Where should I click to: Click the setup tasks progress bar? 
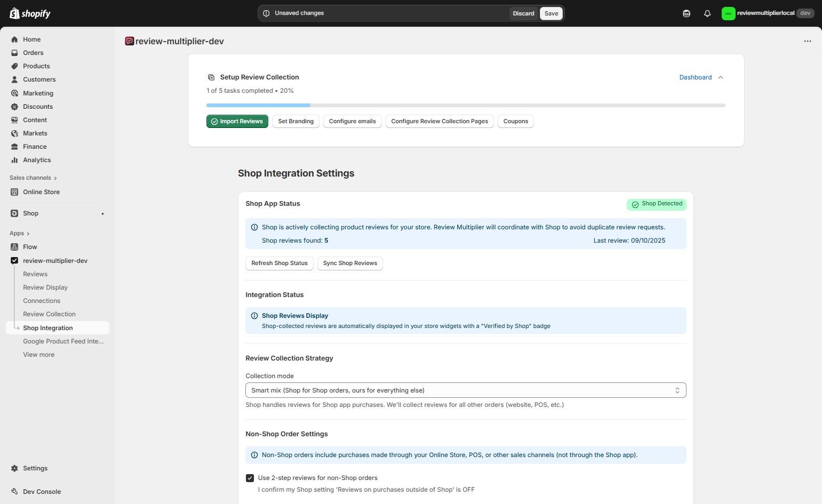click(x=466, y=106)
